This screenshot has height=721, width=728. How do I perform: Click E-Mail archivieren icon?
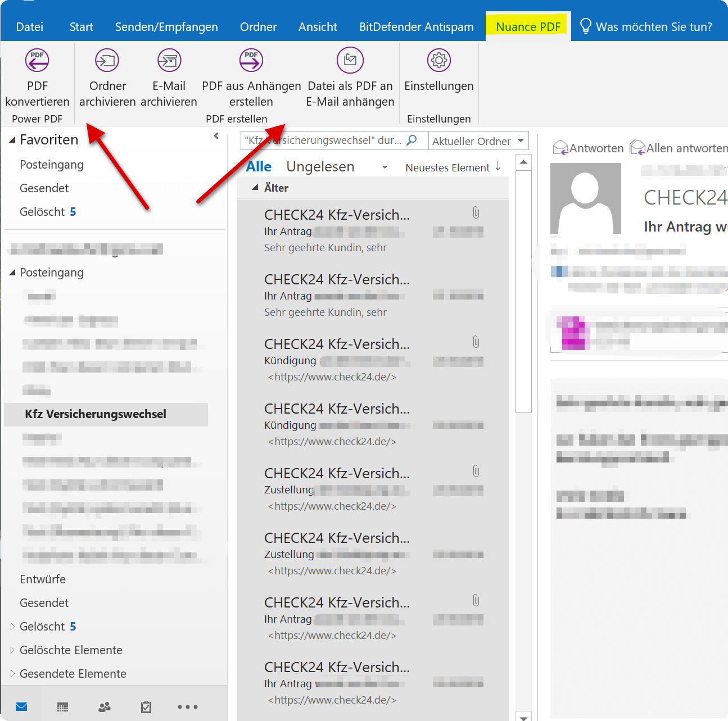coord(169,60)
